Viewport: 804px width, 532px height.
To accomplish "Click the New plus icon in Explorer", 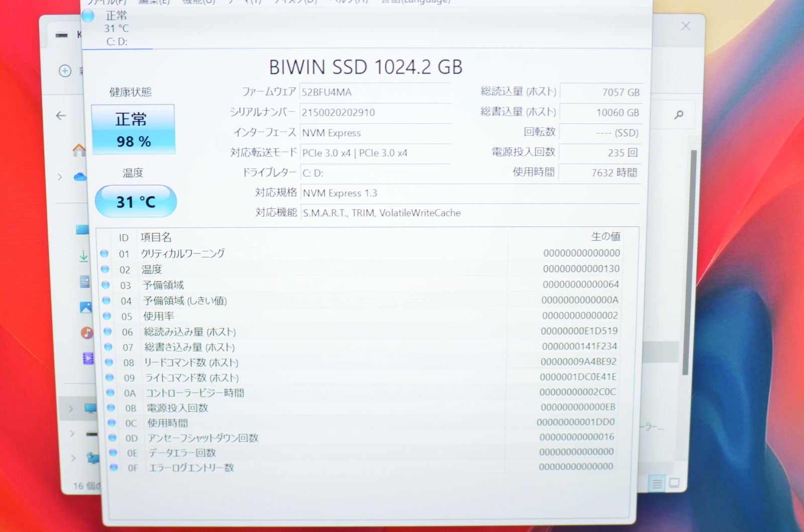I will coord(65,71).
